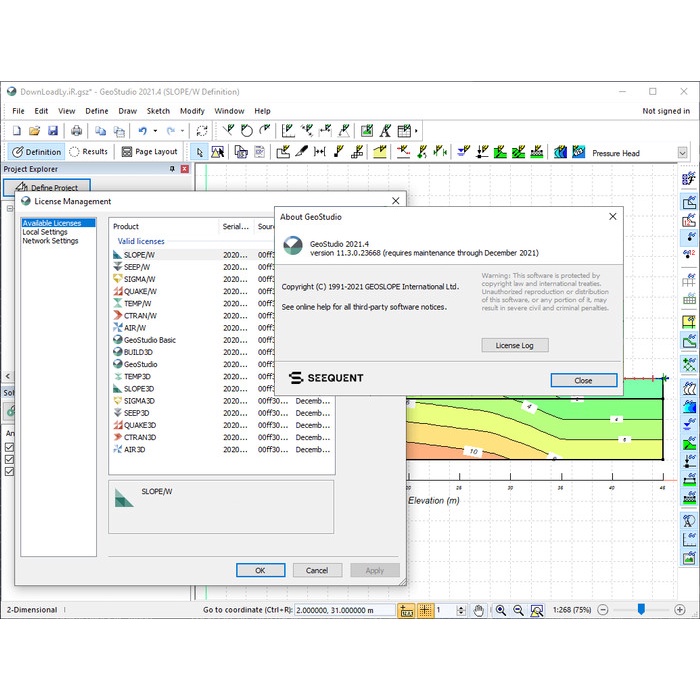
Task: Click the Open folder toolbar icon
Action: pos(34,131)
